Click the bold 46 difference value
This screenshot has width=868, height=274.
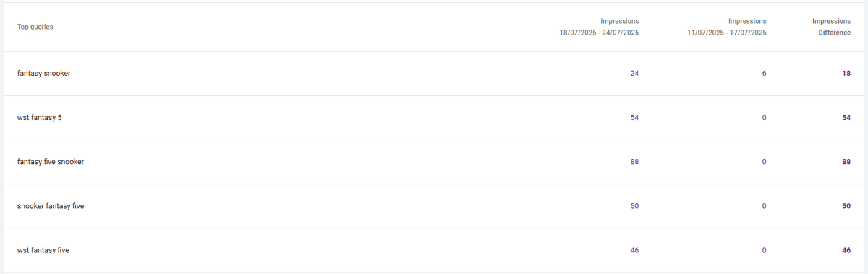pyautogui.click(x=846, y=250)
